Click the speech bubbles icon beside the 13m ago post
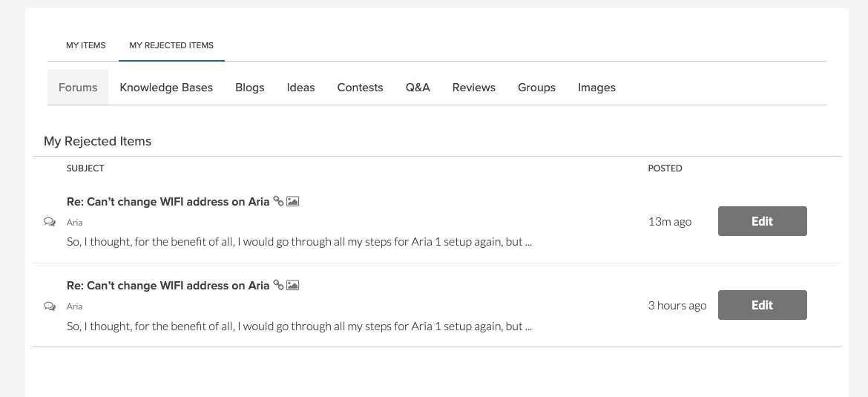 point(50,222)
